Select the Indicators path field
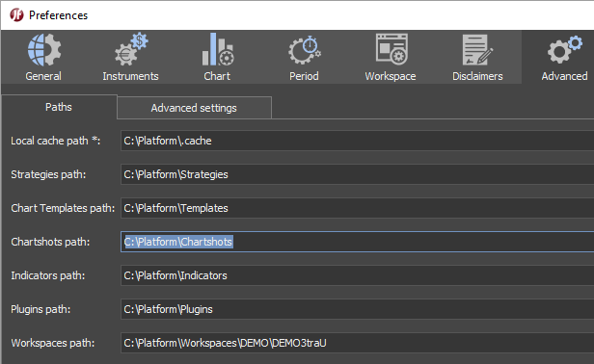The width and height of the screenshot is (594, 364). click(357, 275)
